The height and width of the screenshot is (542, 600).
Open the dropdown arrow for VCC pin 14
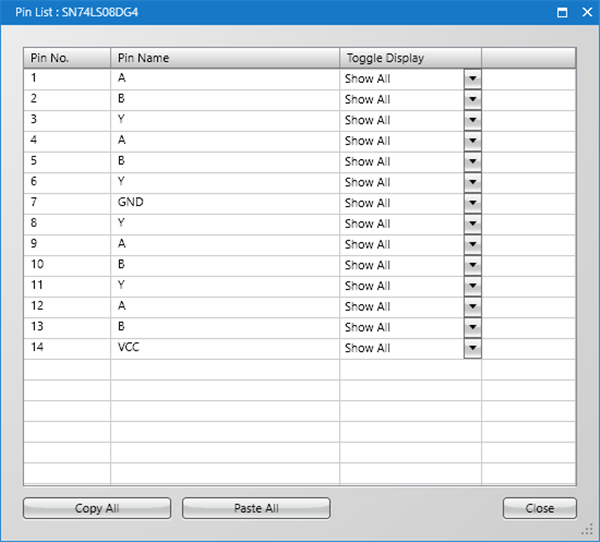[x=473, y=348]
